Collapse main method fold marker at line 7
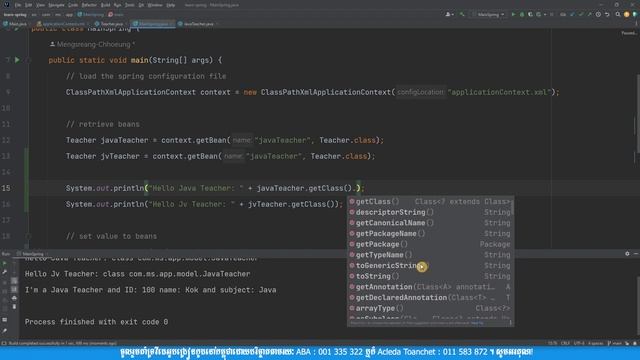 pos(28,60)
